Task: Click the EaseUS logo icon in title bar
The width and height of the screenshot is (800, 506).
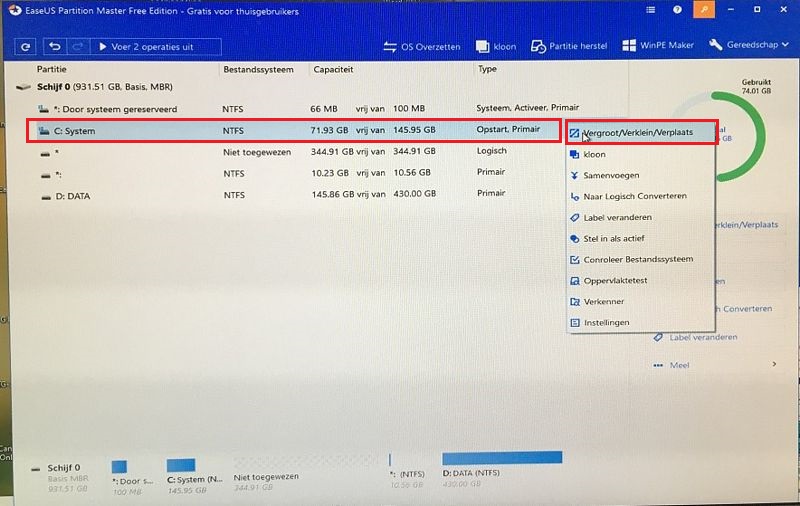Action: coord(15,10)
